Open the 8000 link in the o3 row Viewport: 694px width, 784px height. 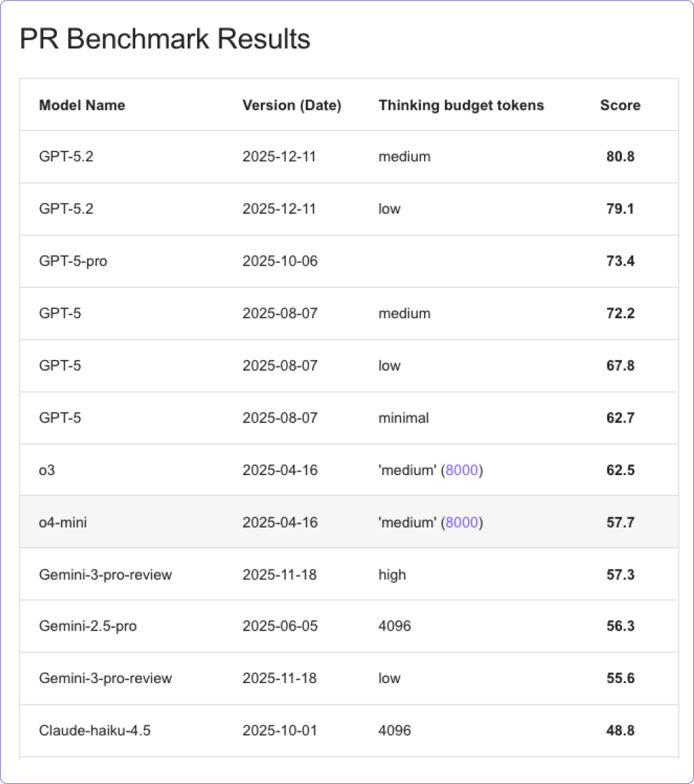(462, 470)
